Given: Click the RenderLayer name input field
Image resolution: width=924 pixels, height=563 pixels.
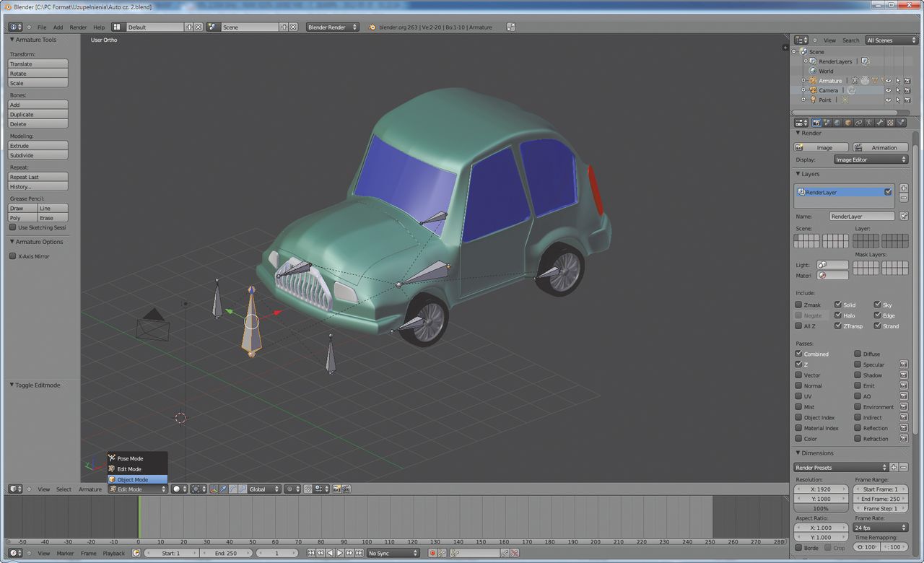Looking at the screenshot, I should click(862, 216).
